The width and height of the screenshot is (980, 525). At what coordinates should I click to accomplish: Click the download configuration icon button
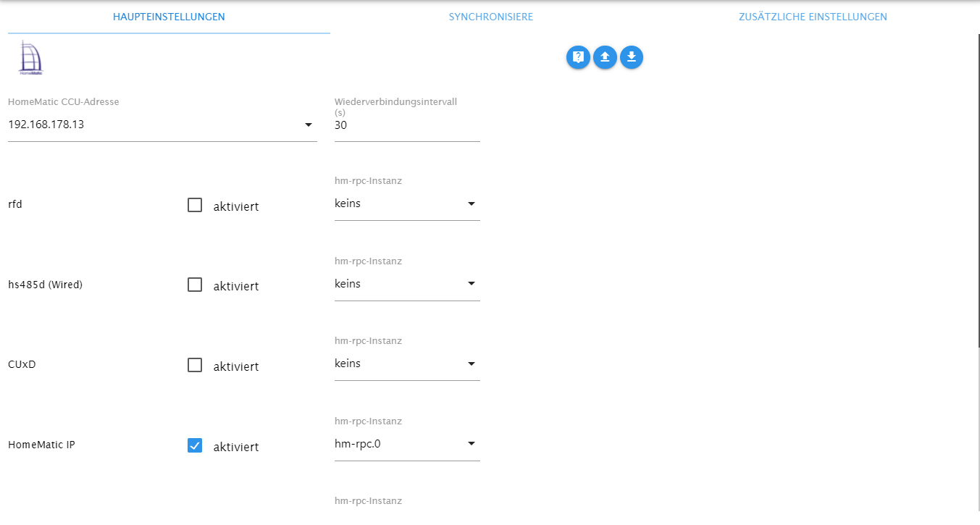pyautogui.click(x=632, y=57)
